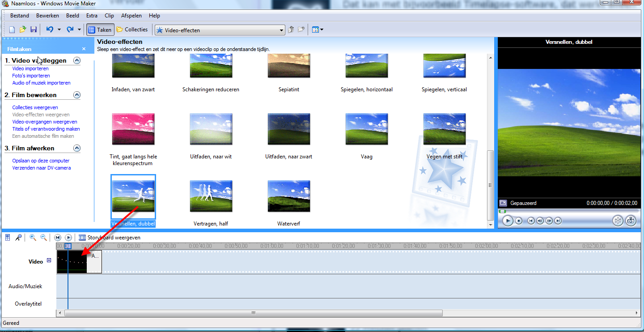Click the Save project floppy disk icon
The height and width of the screenshot is (332, 644).
pos(34,30)
